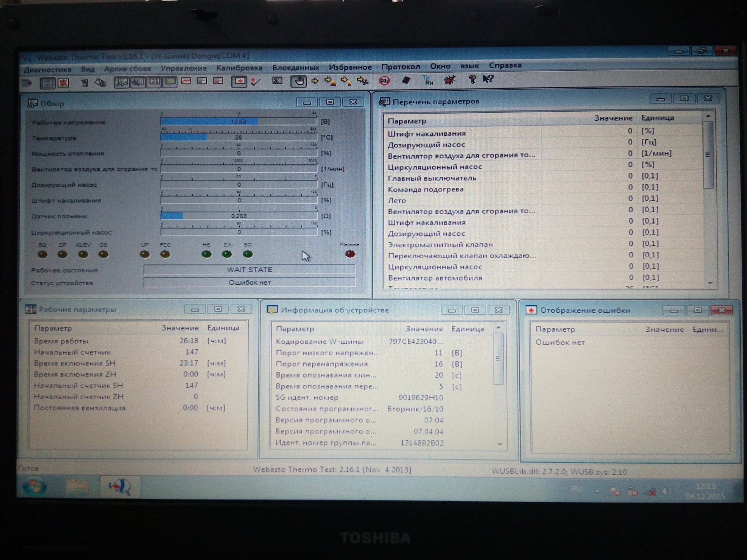This screenshot has width=747, height=560.
Task: Click the paint bucket toolbar icon
Action: coord(100,82)
